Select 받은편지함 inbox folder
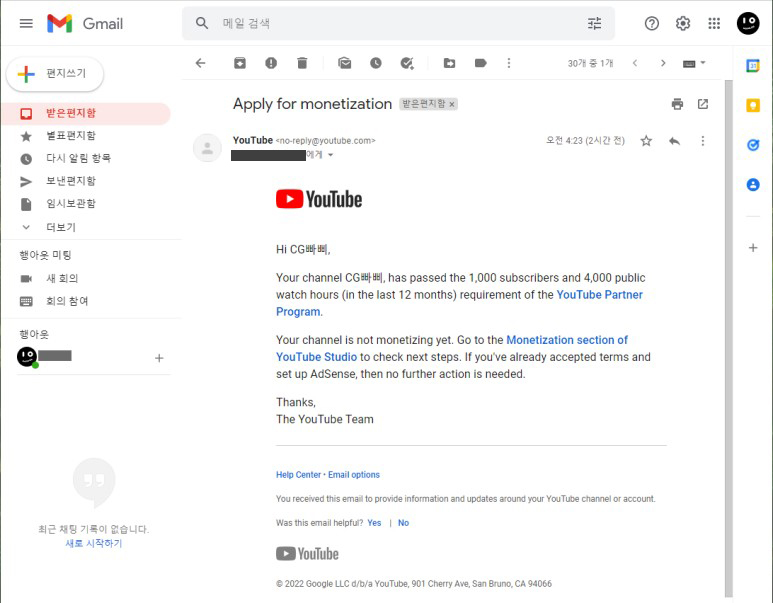 (x=86, y=113)
